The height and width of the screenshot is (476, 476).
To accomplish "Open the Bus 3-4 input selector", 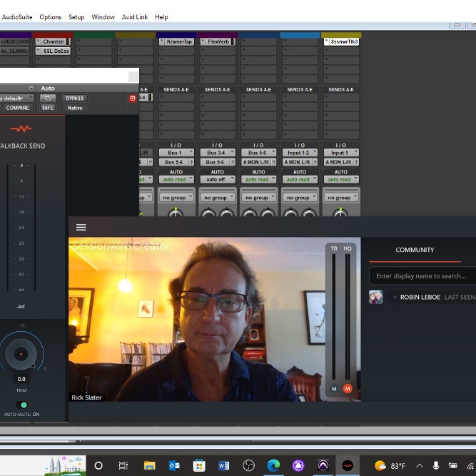I will pos(218,153).
